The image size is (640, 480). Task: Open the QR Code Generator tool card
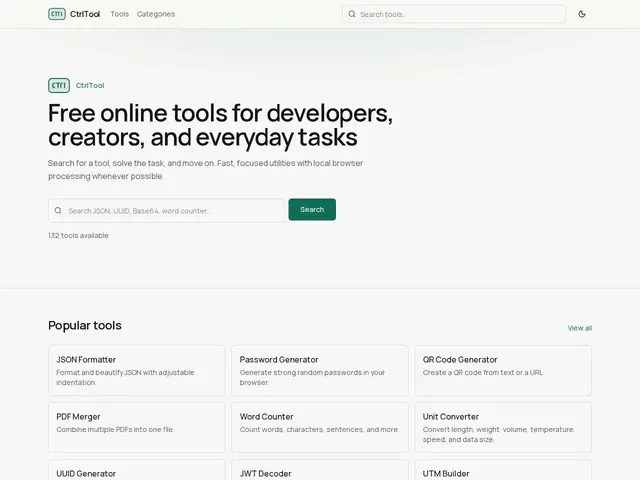[x=503, y=370]
